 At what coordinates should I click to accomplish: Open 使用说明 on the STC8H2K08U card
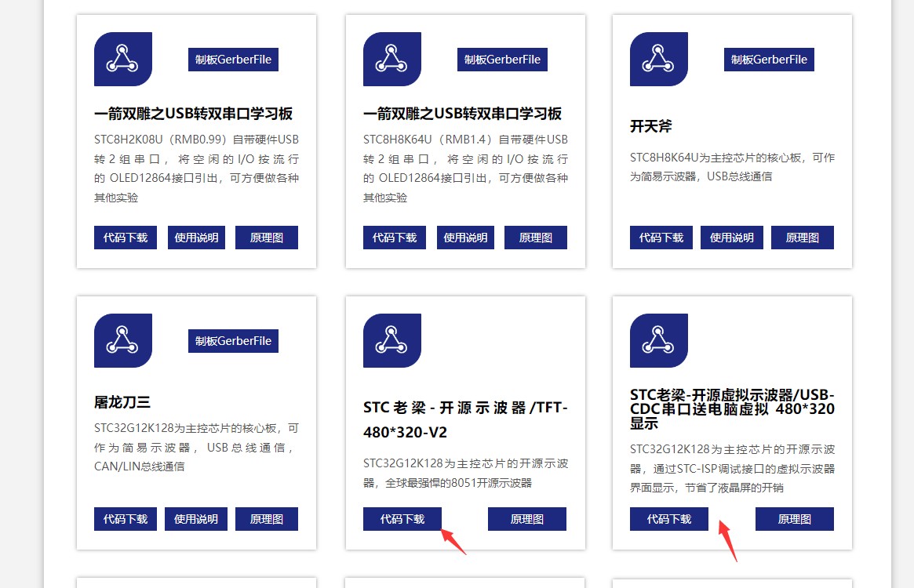click(196, 238)
